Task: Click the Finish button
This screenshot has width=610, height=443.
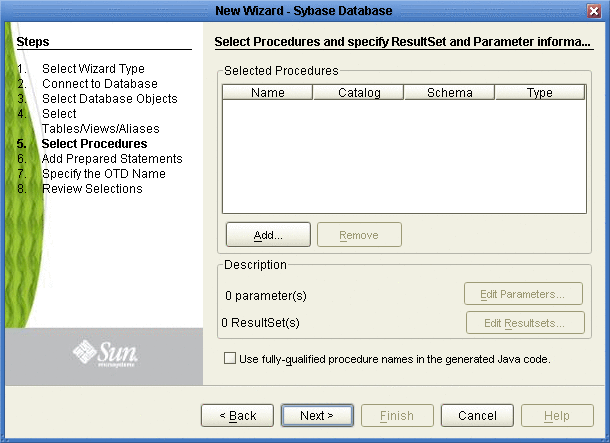Action: 397,415
